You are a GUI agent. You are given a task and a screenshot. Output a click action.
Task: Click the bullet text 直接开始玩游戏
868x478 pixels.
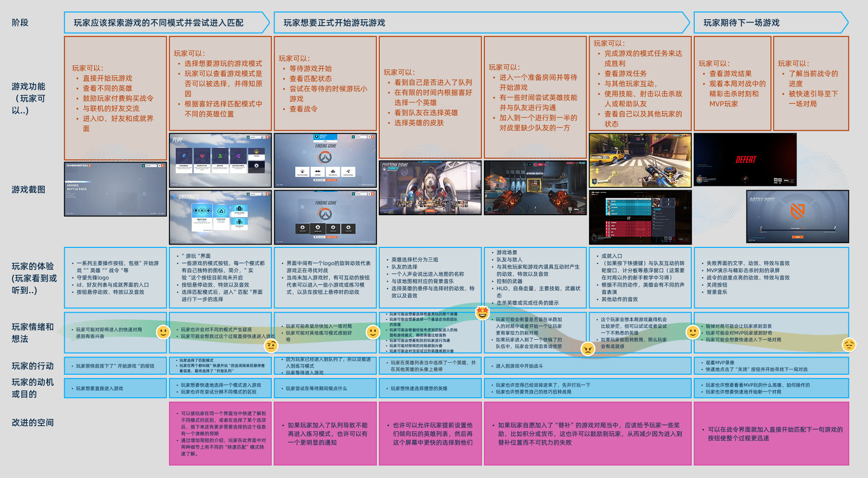108,78
